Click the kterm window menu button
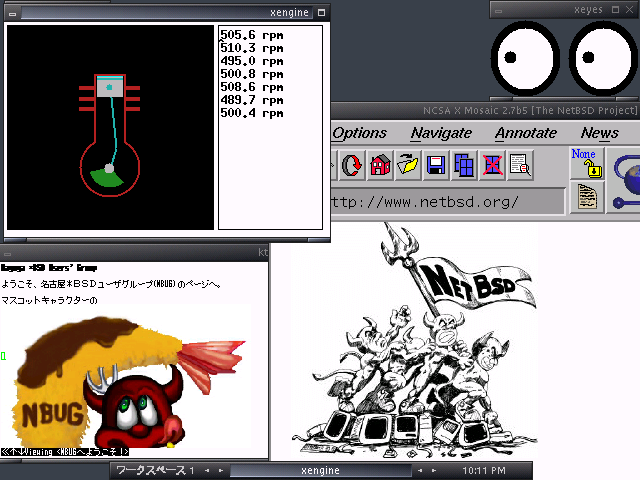The image size is (640, 480). (7, 254)
